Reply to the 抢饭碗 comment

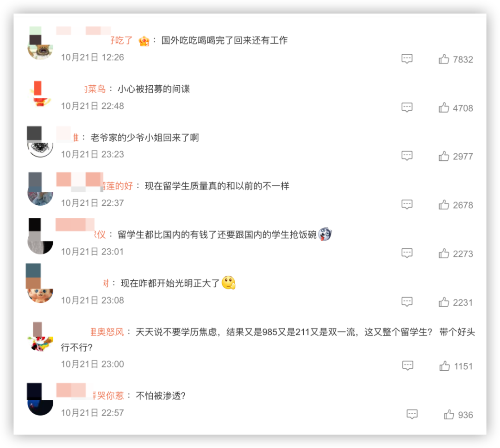[x=407, y=253]
